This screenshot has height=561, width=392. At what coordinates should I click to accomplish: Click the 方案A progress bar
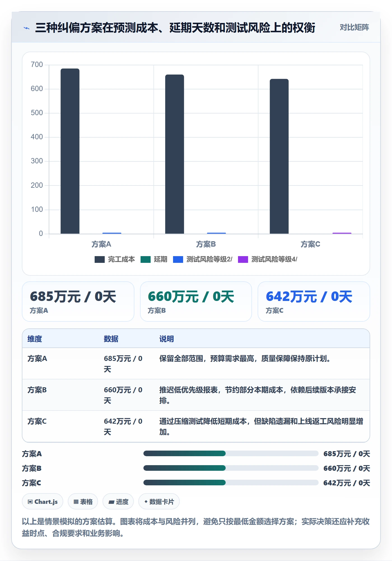pos(231,453)
